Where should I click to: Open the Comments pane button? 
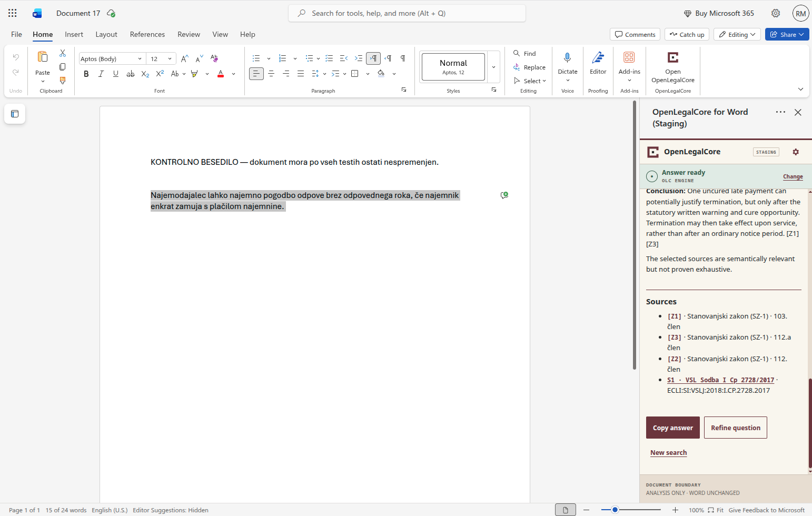pyautogui.click(x=635, y=34)
